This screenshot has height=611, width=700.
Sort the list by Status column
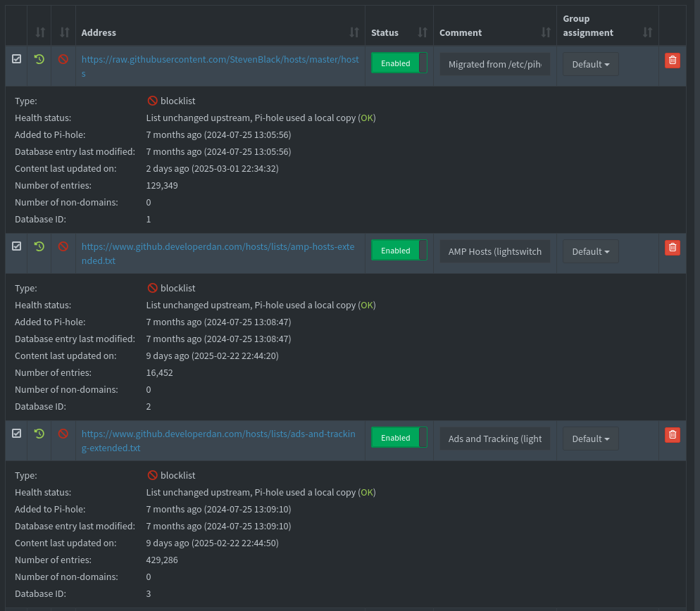pyautogui.click(x=423, y=32)
